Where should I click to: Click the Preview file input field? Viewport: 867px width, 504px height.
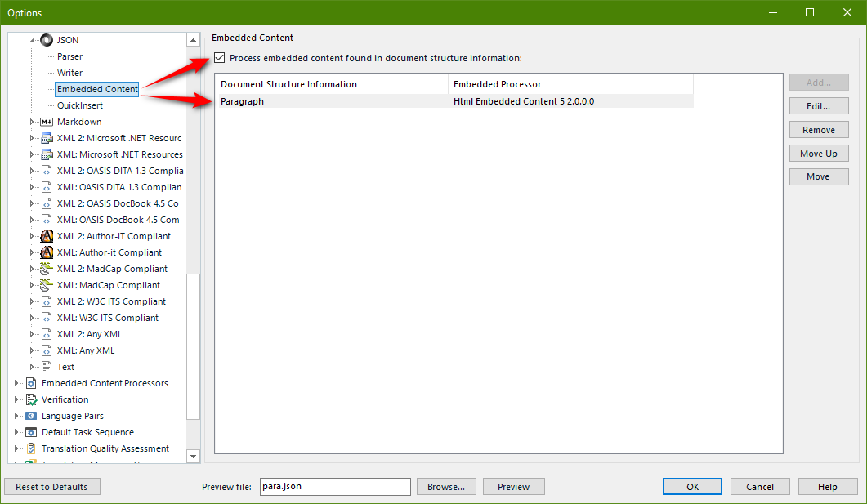(335, 487)
